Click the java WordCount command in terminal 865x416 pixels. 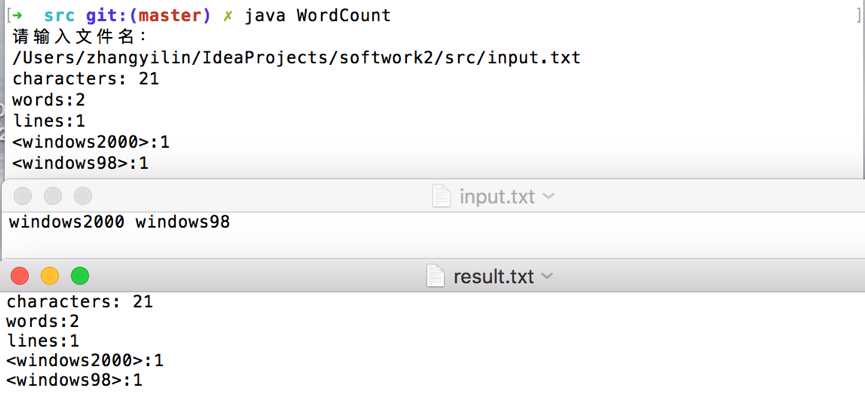point(318,15)
